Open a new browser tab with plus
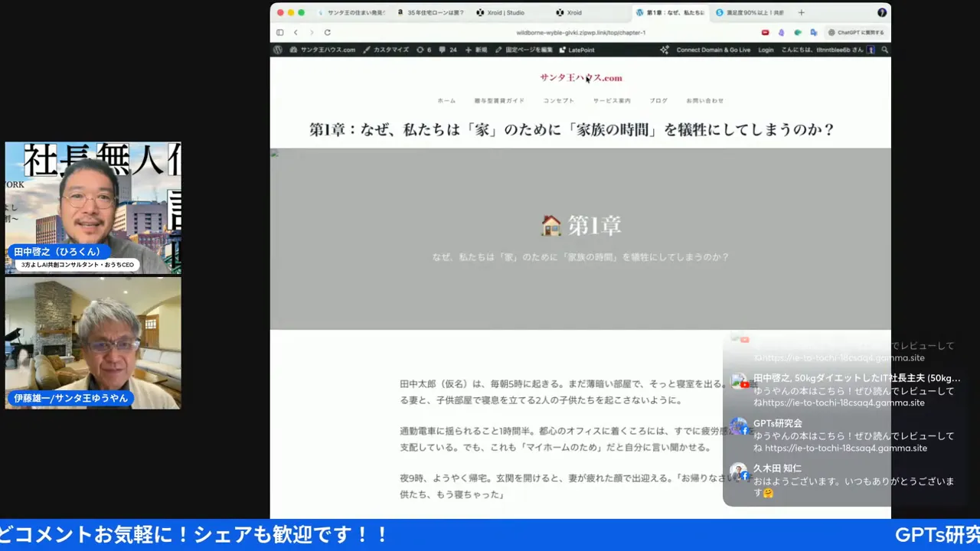The height and width of the screenshot is (551, 980). pos(801,12)
